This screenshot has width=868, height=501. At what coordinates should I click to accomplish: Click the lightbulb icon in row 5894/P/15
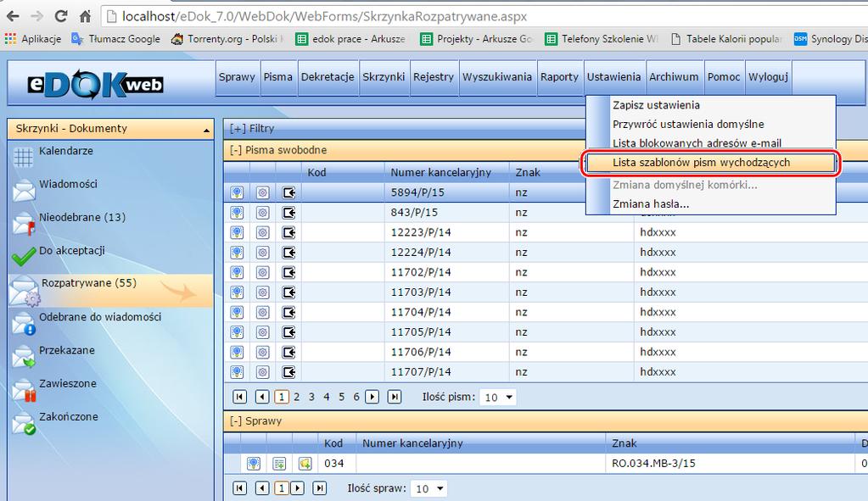tap(237, 192)
